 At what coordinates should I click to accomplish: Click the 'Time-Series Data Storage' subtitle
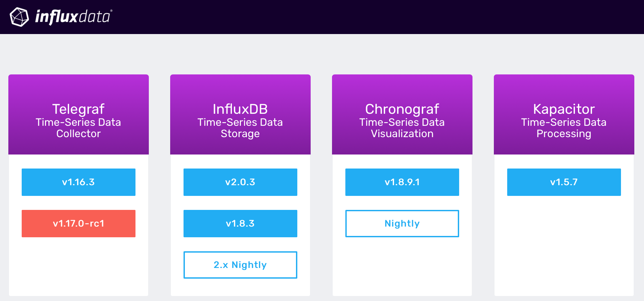[x=240, y=128]
